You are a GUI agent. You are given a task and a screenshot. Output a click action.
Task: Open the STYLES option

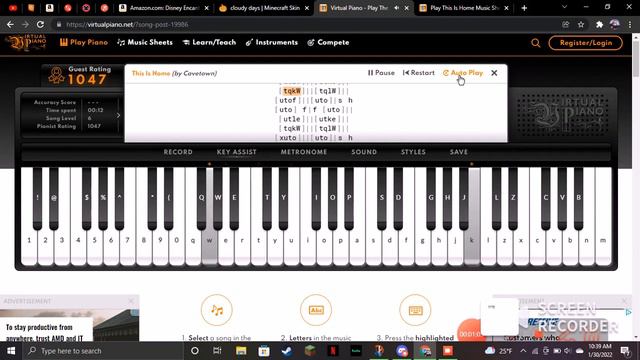click(x=413, y=152)
